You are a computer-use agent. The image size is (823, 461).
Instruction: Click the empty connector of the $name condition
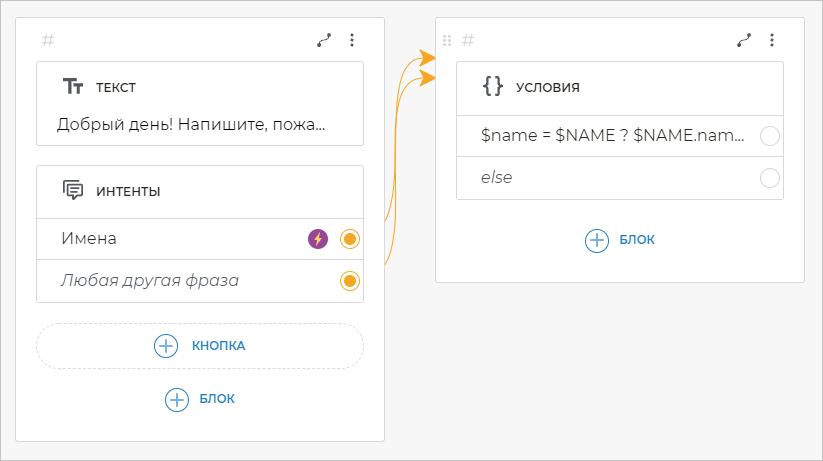[769, 136]
